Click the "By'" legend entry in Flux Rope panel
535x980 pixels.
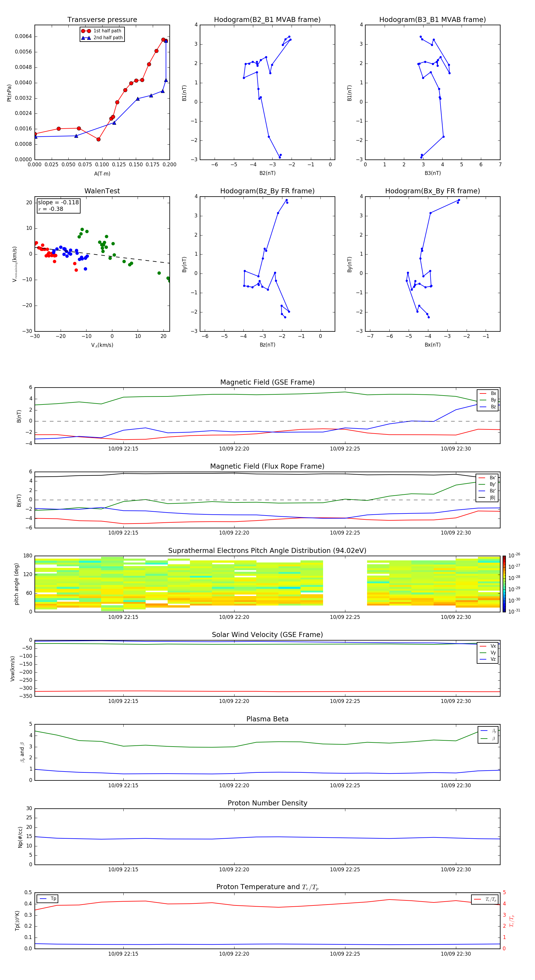[487, 484]
